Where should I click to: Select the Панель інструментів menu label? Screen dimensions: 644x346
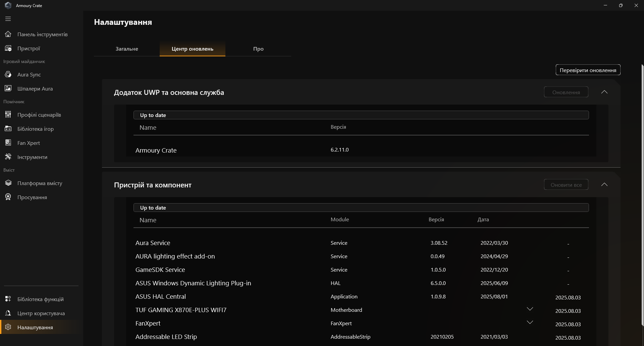pyautogui.click(x=43, y=34)
